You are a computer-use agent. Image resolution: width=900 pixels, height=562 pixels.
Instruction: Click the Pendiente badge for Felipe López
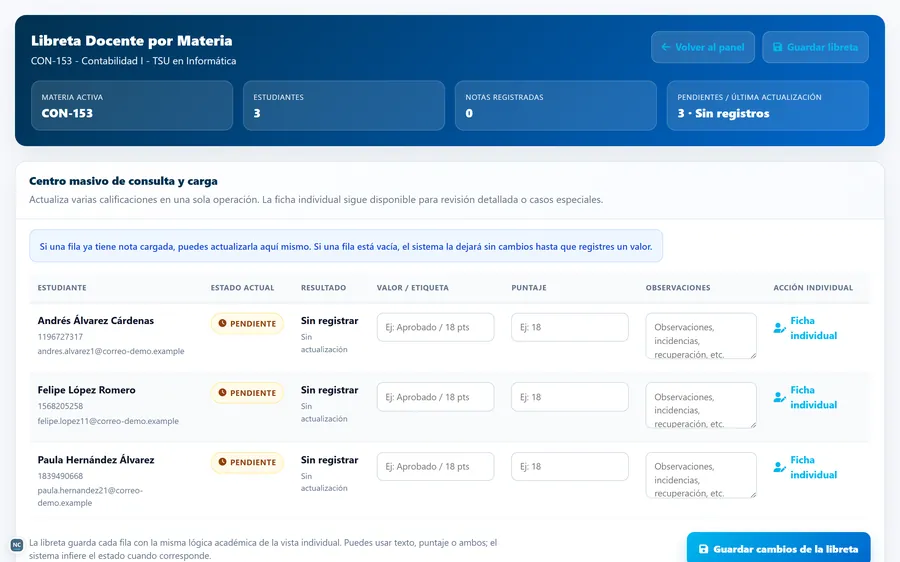click(x=247, y=393)
